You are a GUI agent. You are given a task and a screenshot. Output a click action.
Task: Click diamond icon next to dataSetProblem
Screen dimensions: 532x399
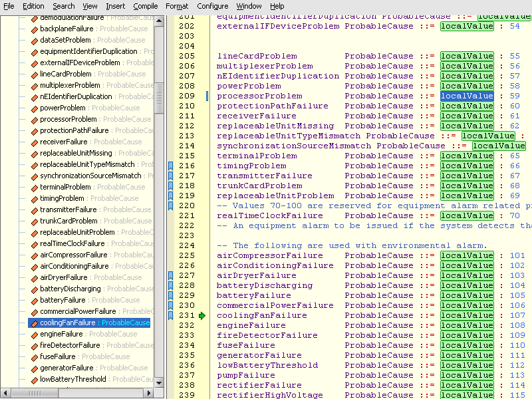point(35,41)
